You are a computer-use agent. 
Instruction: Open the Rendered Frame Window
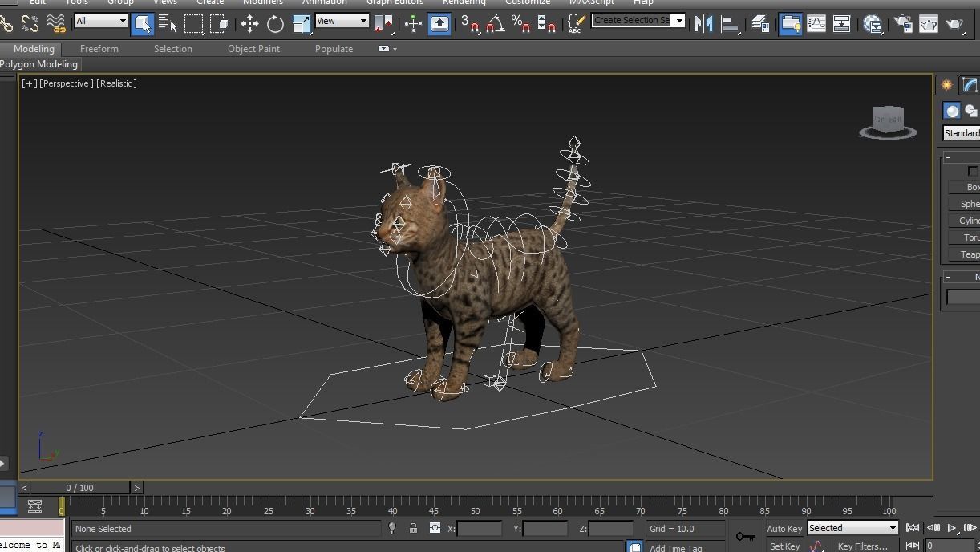click(x=929, y=24)
